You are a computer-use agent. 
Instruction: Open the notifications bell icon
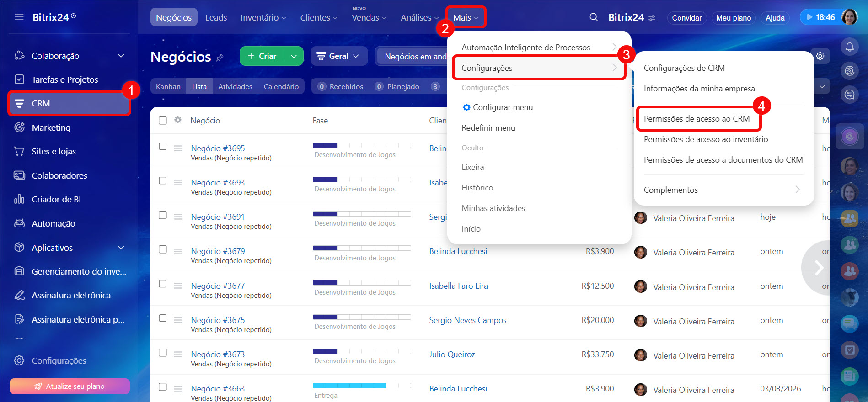[849, 47]
